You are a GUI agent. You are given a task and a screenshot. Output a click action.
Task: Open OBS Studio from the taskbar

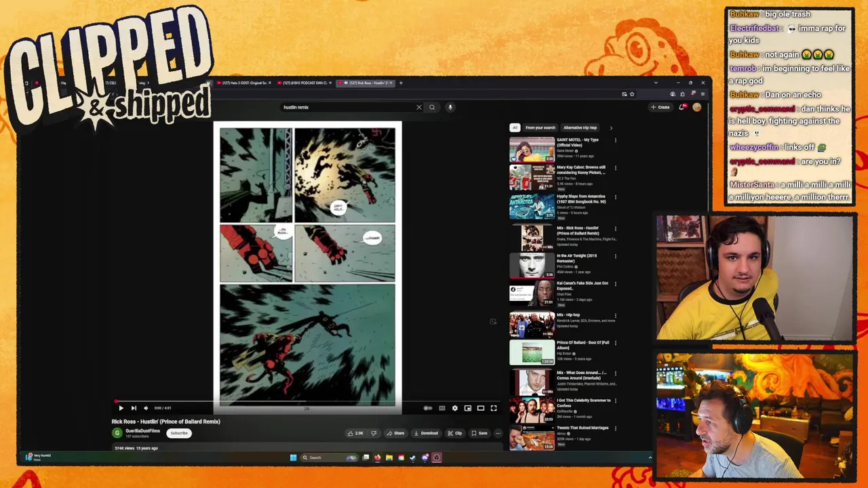coord(437,457)
